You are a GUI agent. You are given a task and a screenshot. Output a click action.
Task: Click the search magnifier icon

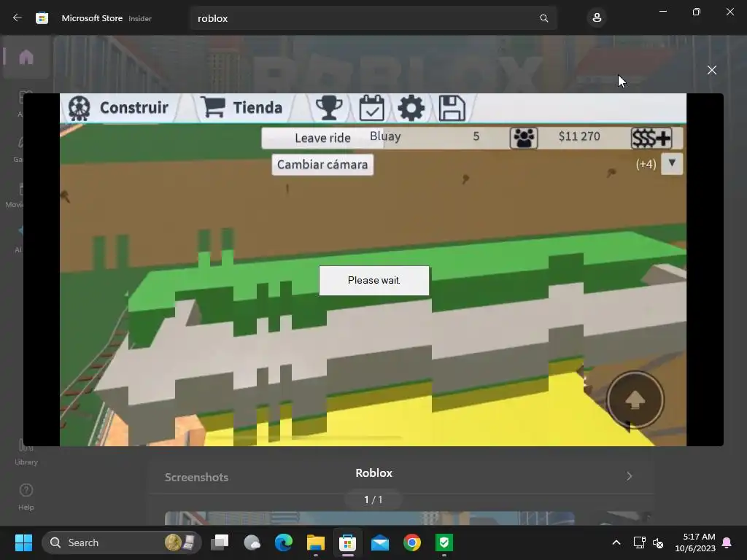click(x=543, y=18)
